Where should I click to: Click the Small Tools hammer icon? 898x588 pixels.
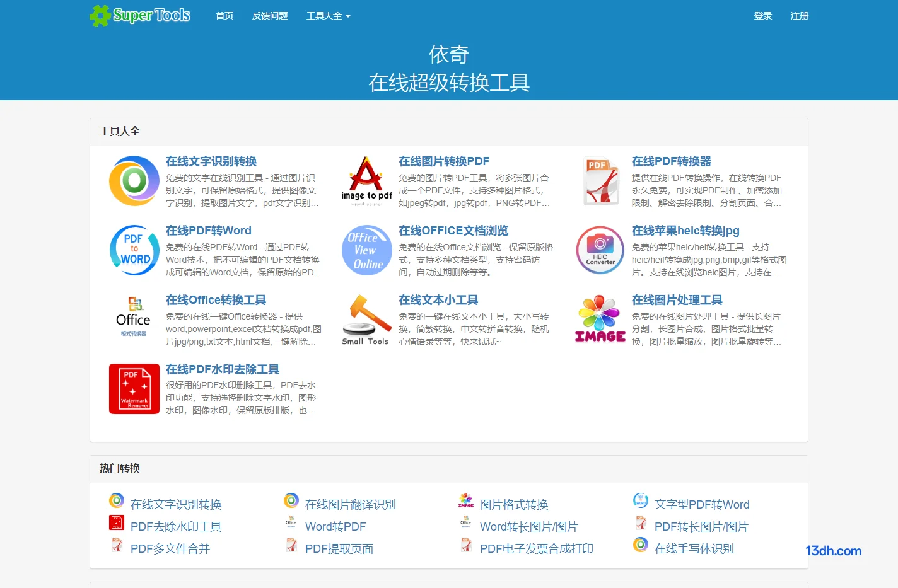[x=366, y=320]
